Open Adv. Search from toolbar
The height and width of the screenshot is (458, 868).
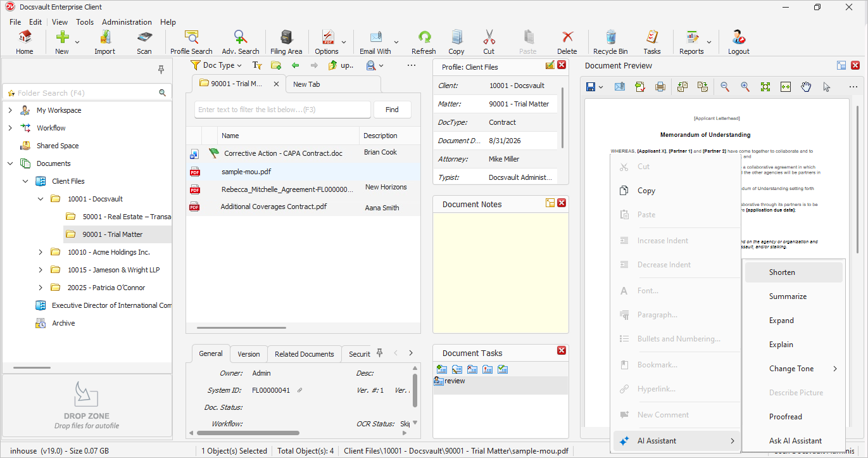tap(241, 42)
